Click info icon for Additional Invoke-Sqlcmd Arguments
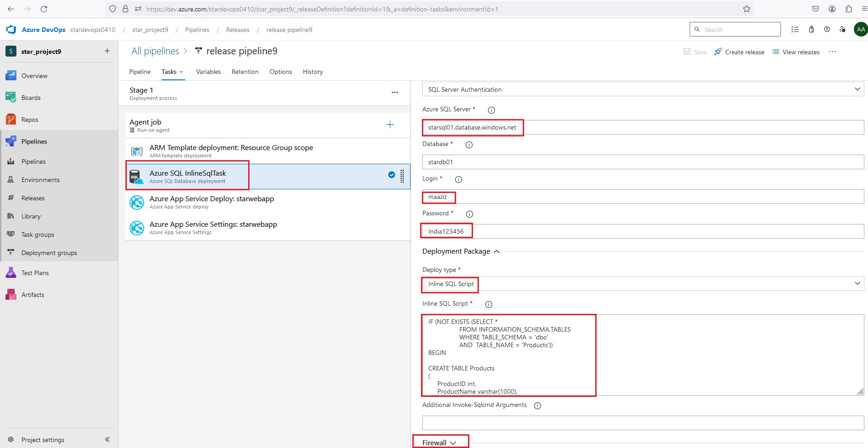The width and height of the screenshot is (868, 448). pyautogui.click(x=537, y=406)
